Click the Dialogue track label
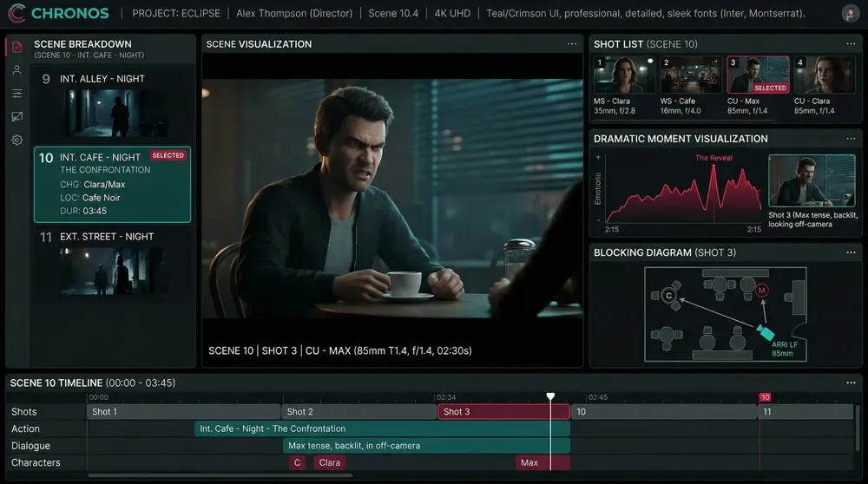Image resolution: width=868 pixels, height=484 pixels. [30, 446]
